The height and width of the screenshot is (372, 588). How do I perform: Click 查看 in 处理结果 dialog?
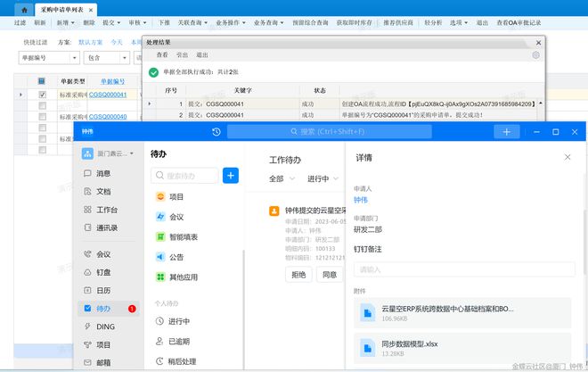[x=162, y=54]
